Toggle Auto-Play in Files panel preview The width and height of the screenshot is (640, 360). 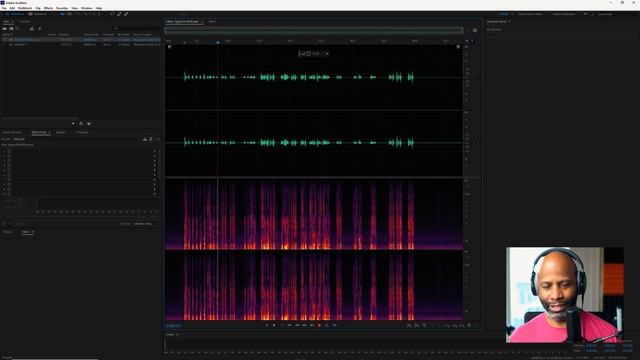pyautogui.click(x=89, y=123)
